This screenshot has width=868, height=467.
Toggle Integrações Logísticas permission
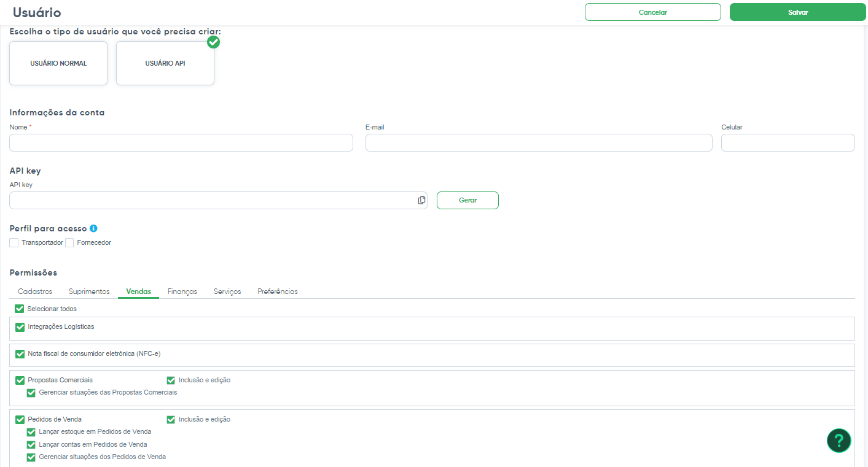coord(20,327)
